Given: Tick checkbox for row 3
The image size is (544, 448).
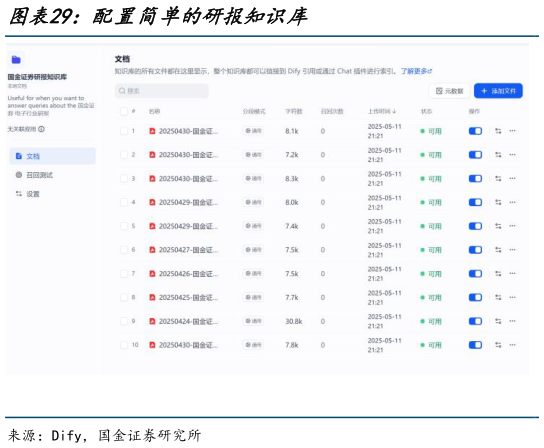Looking at the screenshot, I should 124,179.
